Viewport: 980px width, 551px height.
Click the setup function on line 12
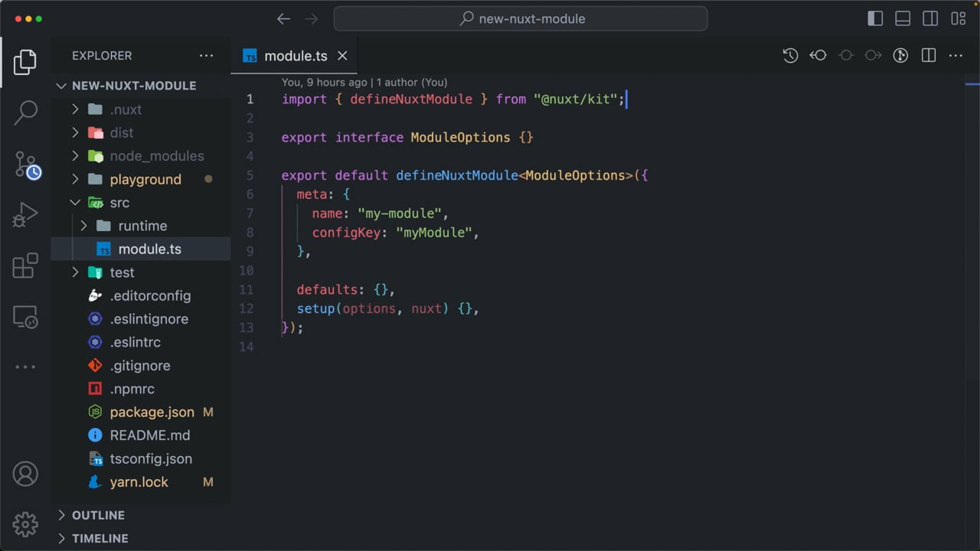(x=315, y=308)
